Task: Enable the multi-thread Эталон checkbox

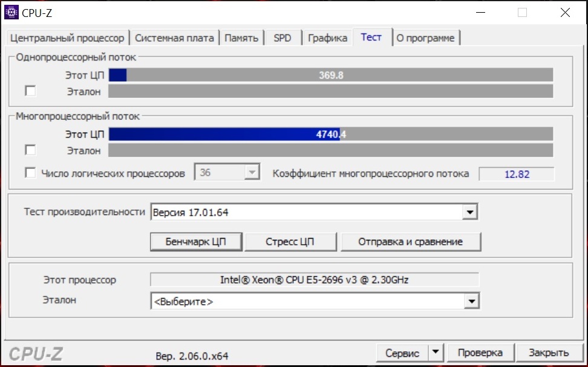Action: 30,150
